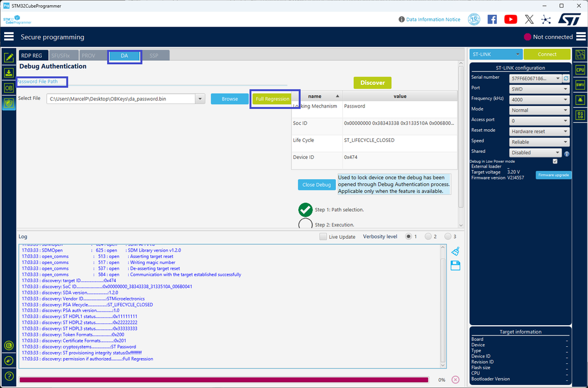The height and width of the screenshot is (388, 588).
Task: Click the 10 years anniversary badge
Action: click(x=474, y=19)
